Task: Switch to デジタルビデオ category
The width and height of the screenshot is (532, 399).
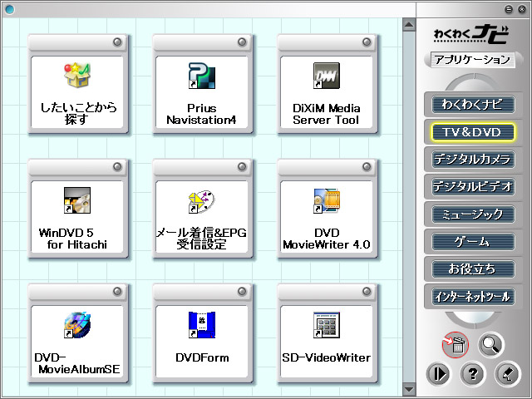Action: [x=473, y=186]
